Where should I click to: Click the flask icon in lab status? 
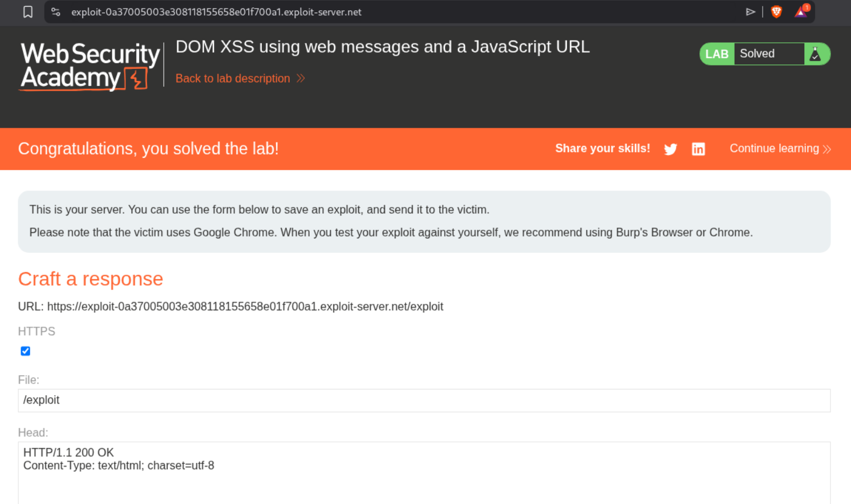(x=816, y=54)
